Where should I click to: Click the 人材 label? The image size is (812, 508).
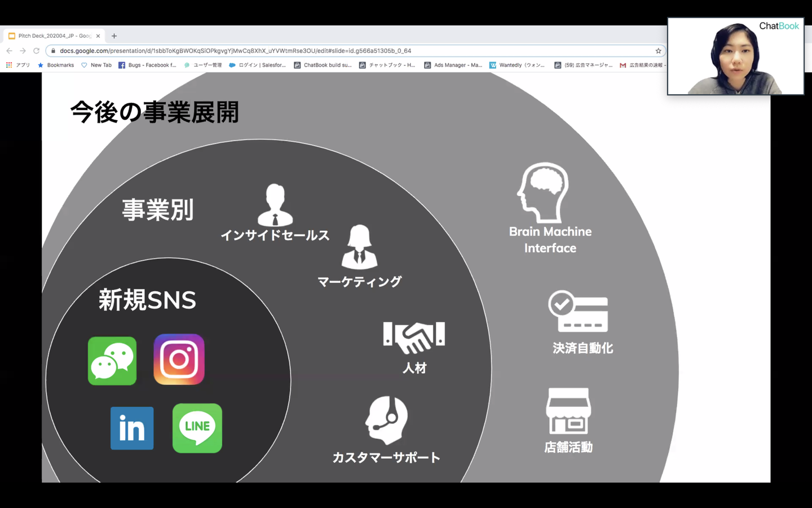click(414, 368)
